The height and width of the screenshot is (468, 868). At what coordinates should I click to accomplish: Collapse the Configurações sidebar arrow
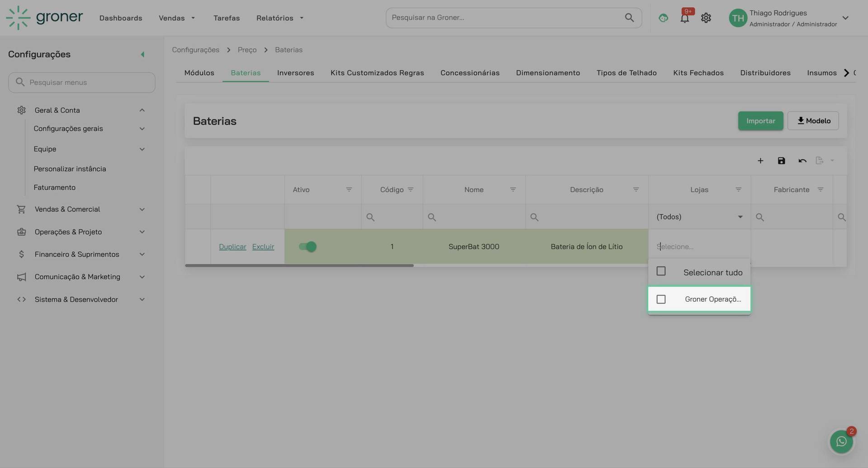click(142, 55)
